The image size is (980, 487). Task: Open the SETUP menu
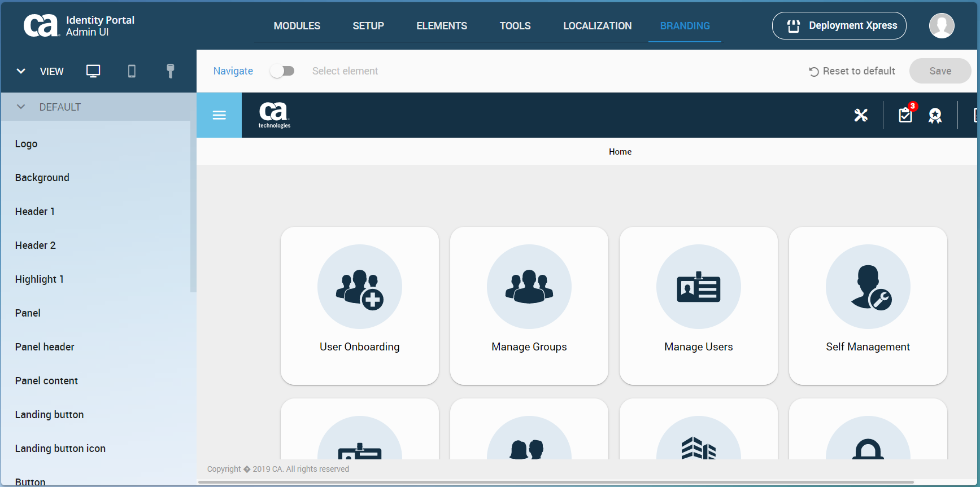point(368,26)
